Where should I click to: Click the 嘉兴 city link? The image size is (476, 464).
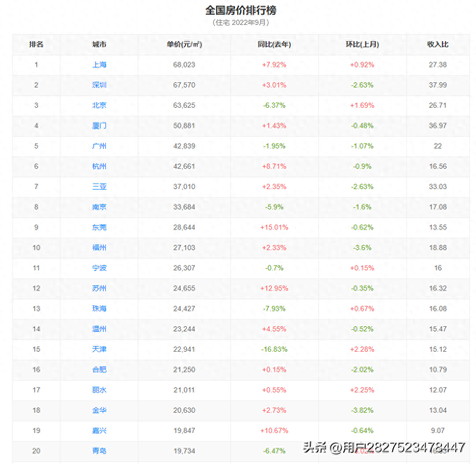coord(99,430)
